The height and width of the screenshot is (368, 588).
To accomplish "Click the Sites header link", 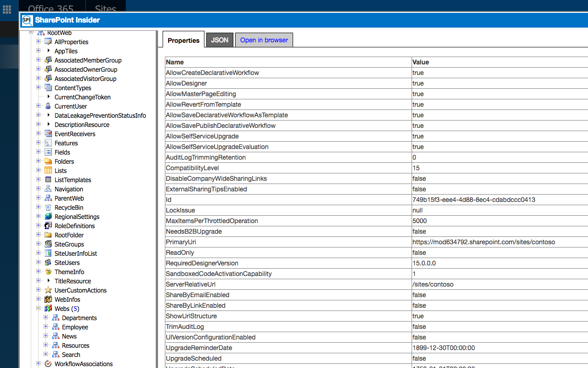I will tap(106, 9).
